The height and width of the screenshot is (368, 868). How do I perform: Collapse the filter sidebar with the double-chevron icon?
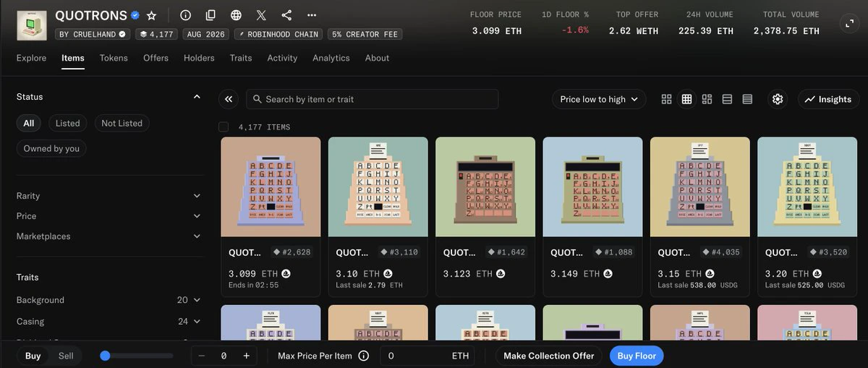pos(229,99)
